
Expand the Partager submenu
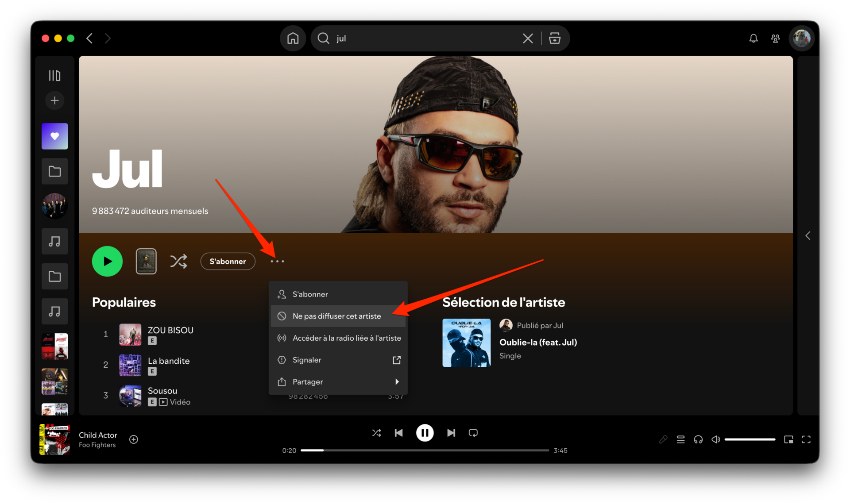(x=338, y=381)
